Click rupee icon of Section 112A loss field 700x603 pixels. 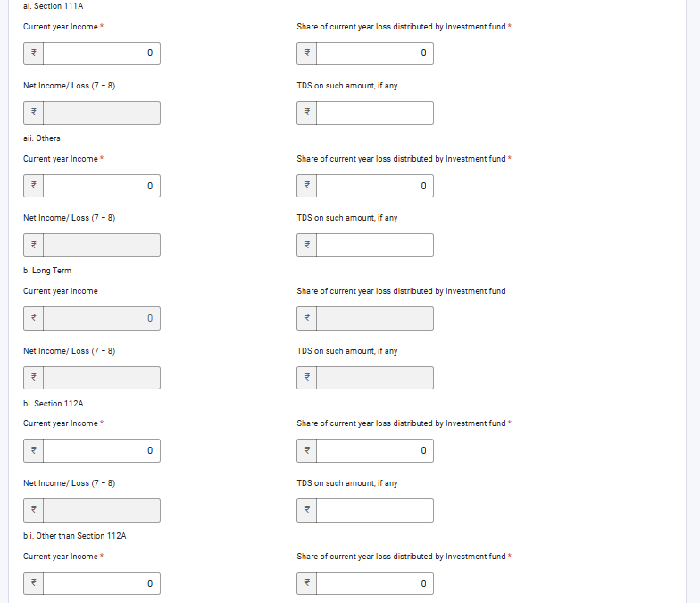307,450
